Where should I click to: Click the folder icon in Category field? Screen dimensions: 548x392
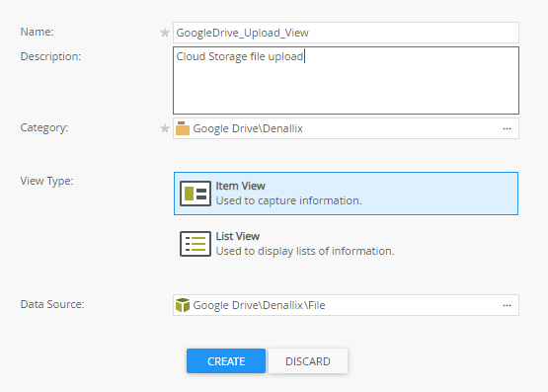(183, 128)
